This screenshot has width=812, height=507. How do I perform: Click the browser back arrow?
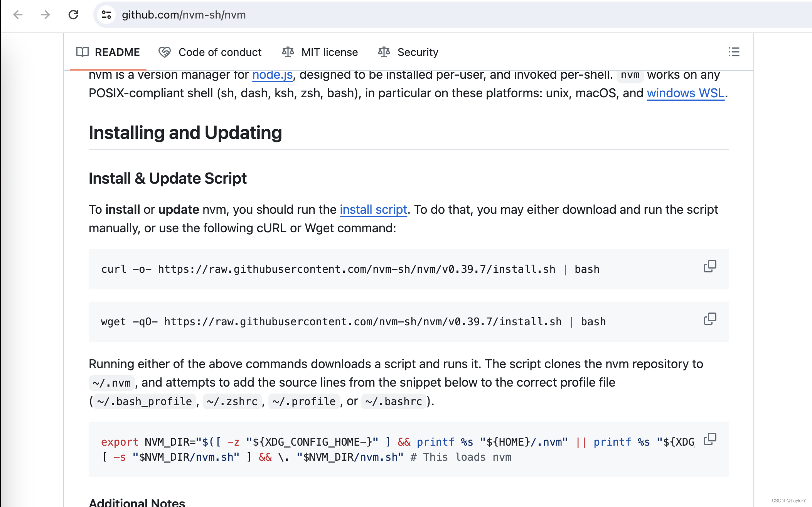pyautogui.click(x=18, y=15)
